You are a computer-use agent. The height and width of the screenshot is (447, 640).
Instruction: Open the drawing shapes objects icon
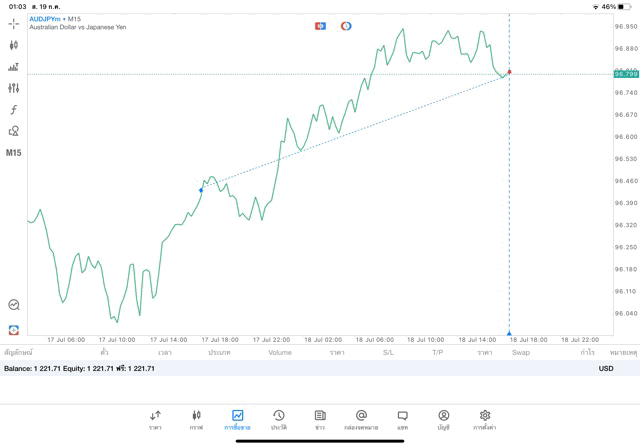click(14, 131)
